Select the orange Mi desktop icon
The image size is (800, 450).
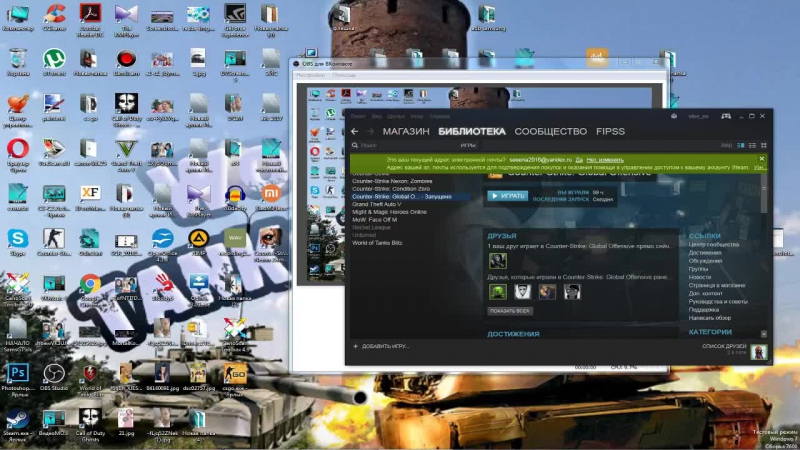pyautogui.click(x=271, y=198)
